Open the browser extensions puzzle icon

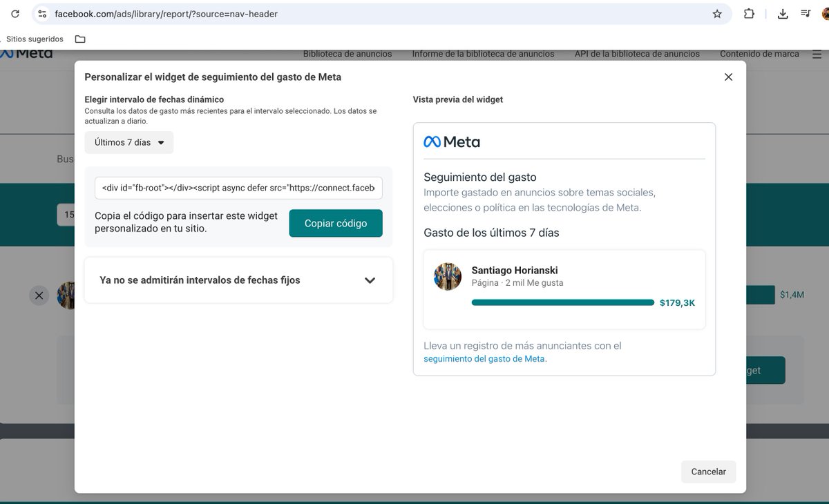(x=749, y=14)
